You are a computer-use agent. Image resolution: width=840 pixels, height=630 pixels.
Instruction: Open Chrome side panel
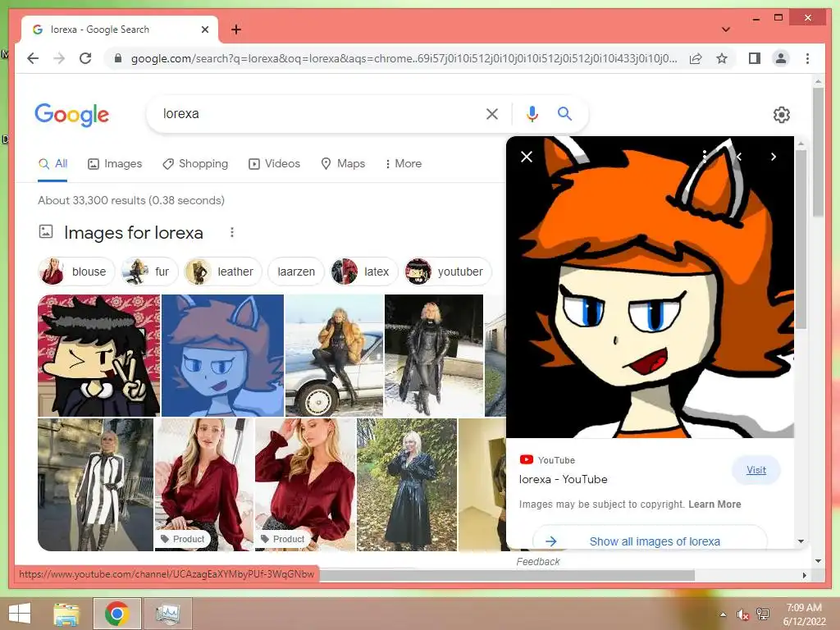click(755, 58)
